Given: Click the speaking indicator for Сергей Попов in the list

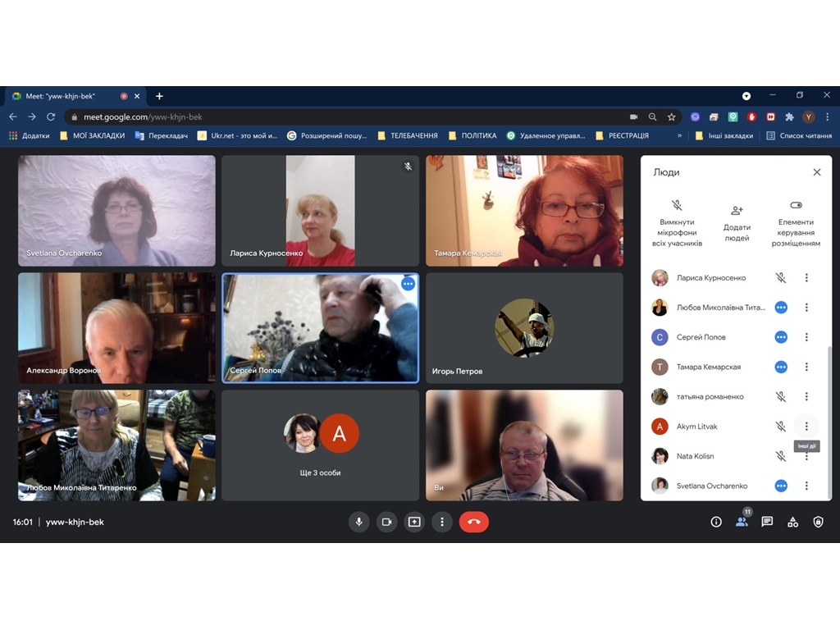Looking at the screenshot, I should click(781, 337).
